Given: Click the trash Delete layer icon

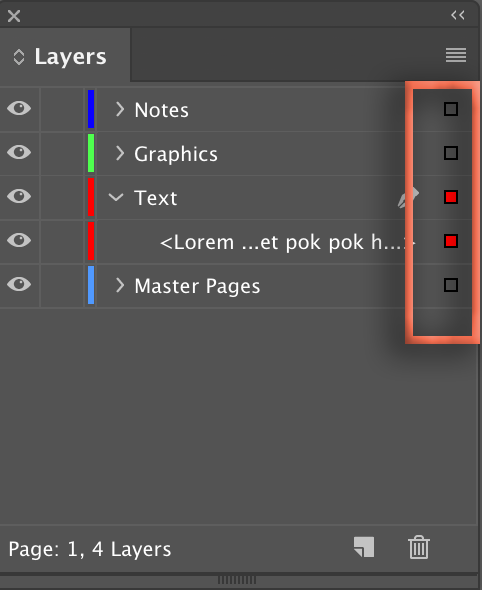Looking at the screenshot, I should [419, 547].
